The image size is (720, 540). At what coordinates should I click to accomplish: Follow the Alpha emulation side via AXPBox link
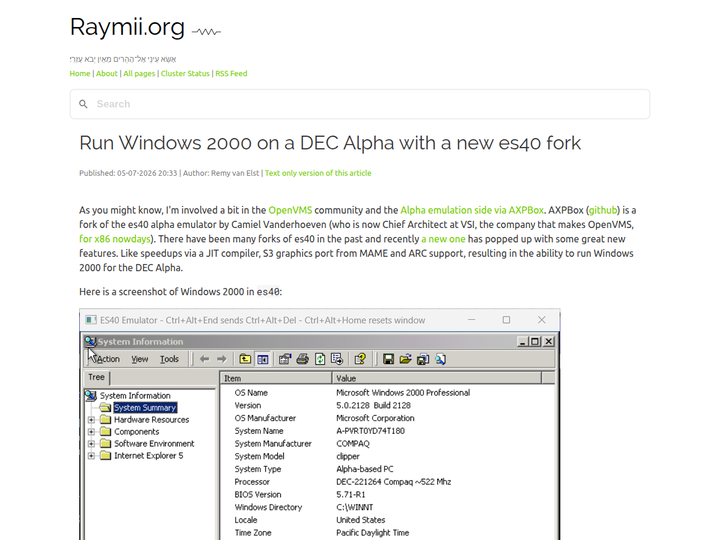coord(472,210)
